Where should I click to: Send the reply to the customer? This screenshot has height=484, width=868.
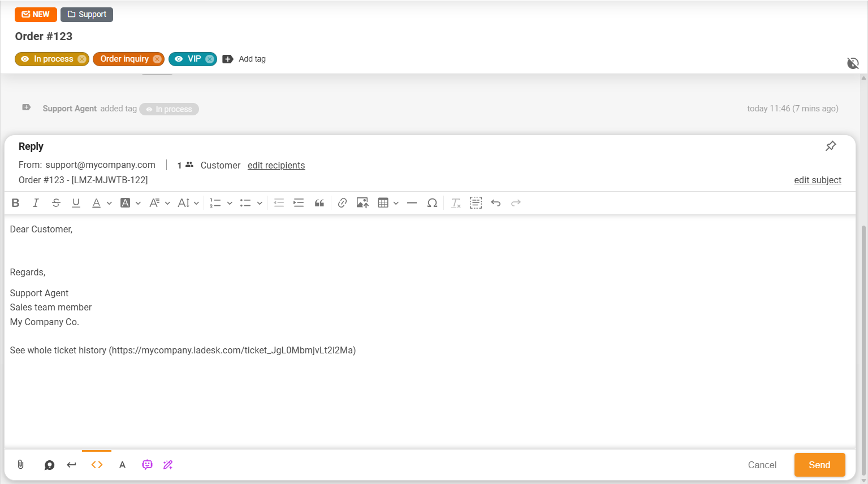click(819, 465)
